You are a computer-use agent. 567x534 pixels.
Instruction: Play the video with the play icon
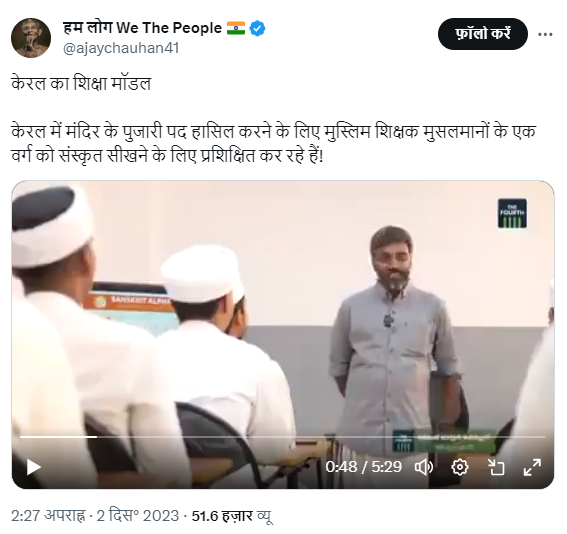34,467
